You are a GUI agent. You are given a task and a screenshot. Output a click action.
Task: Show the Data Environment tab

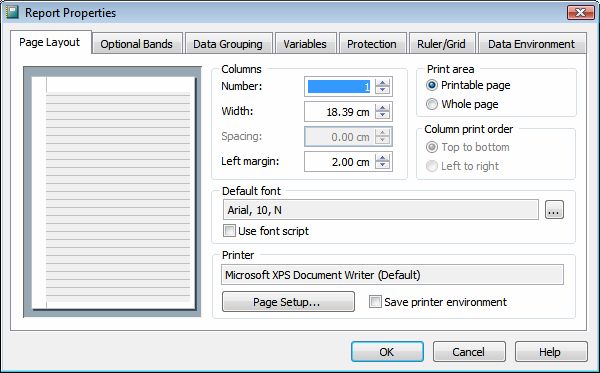point(532,44)
